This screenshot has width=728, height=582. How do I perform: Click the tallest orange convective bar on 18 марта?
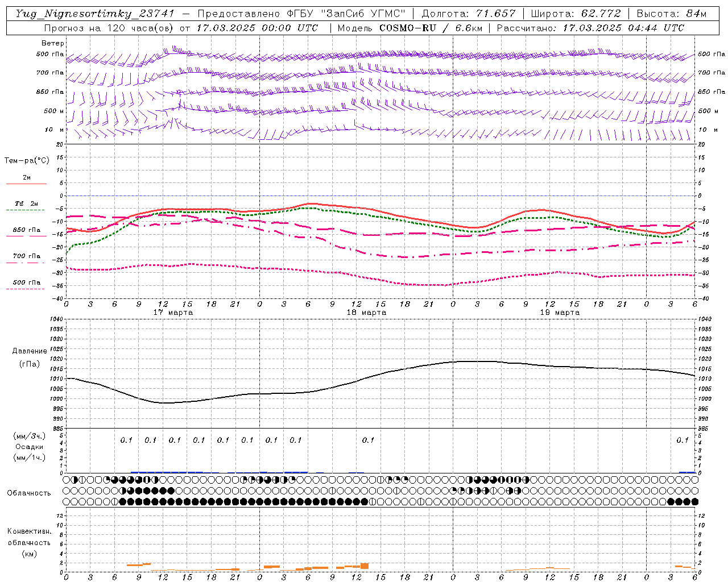[x=365, y=566]
